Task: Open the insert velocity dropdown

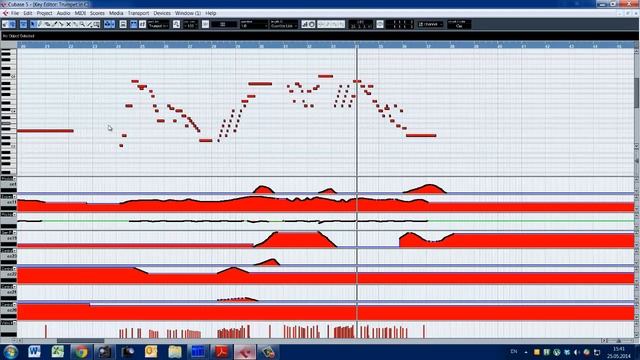Action: coord(190,24)
